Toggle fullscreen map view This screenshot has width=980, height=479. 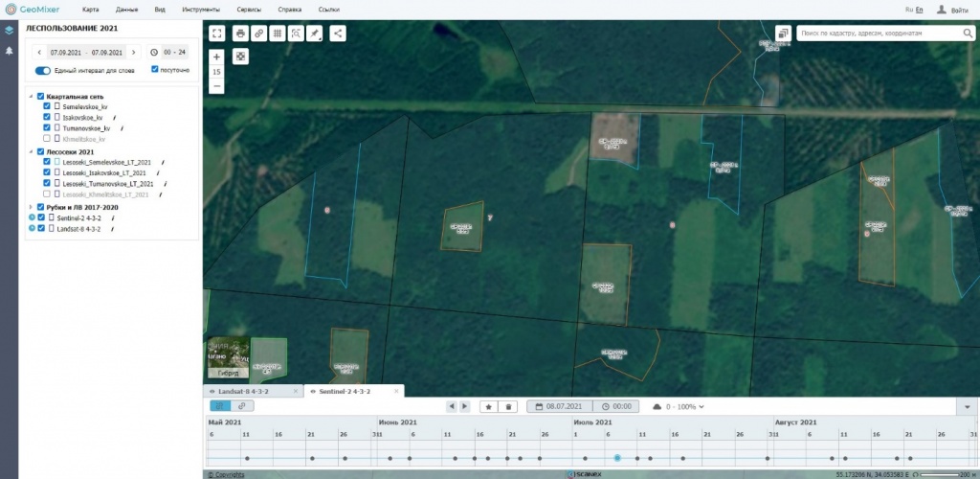[216, 34]
